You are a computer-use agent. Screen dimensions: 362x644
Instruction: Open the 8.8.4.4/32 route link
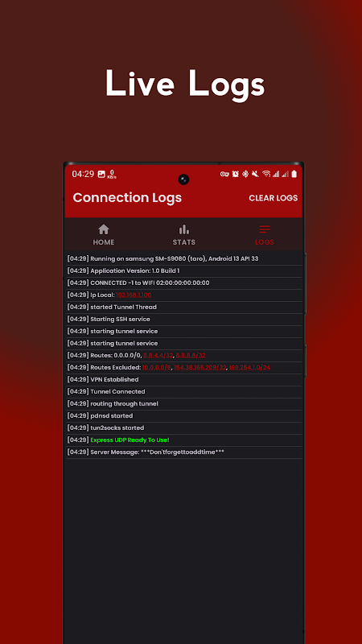[x=158, y=355]
